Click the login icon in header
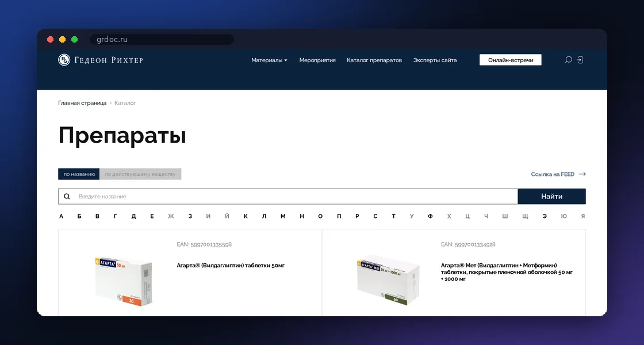 tap(580, 60)
